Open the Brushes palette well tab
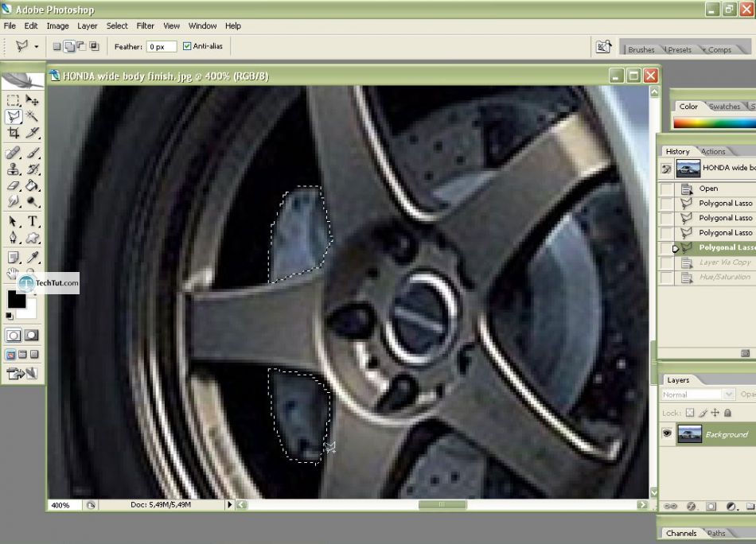The height and width of the screenshot is (544, 756). point(641,49)
